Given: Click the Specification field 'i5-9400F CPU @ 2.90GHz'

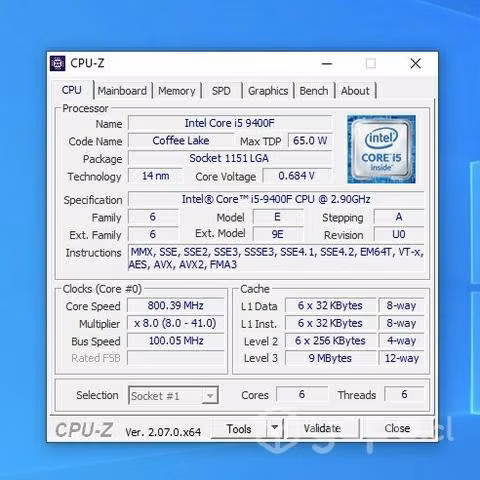Looking at the screenshot, I should tap(276, 199).
